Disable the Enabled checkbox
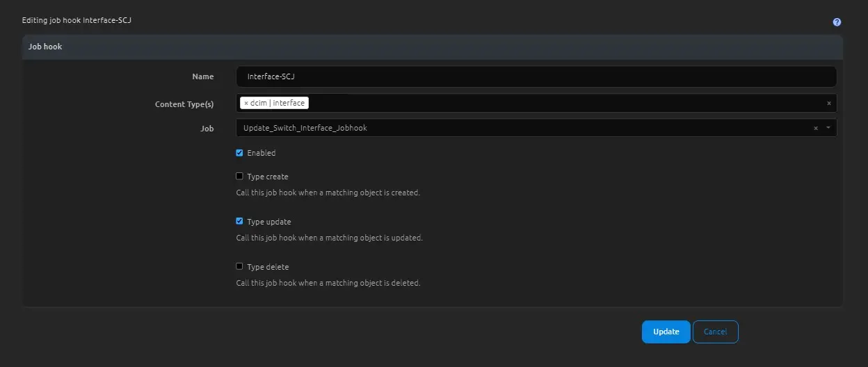Viewport: 868px width, 367px height. pyautogui.click(x=240, y=153)
